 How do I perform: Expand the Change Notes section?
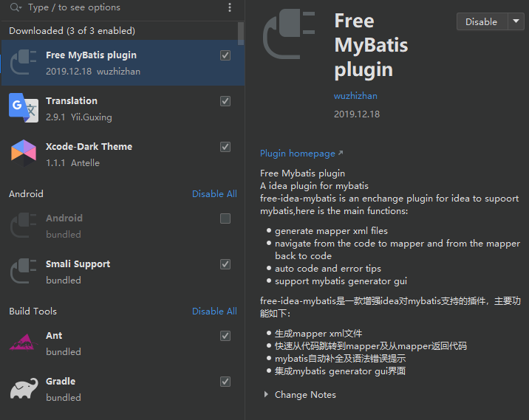tap(267, 395)
